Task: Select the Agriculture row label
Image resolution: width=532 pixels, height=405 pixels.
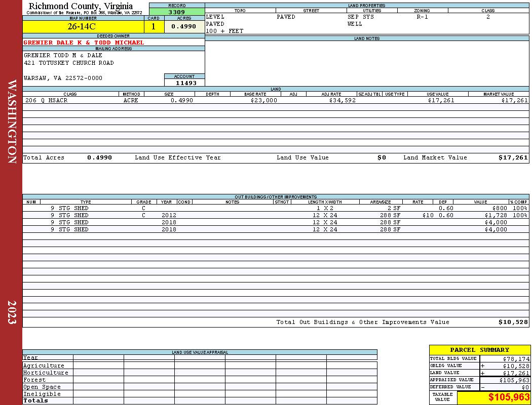Action: pos(44,366)
